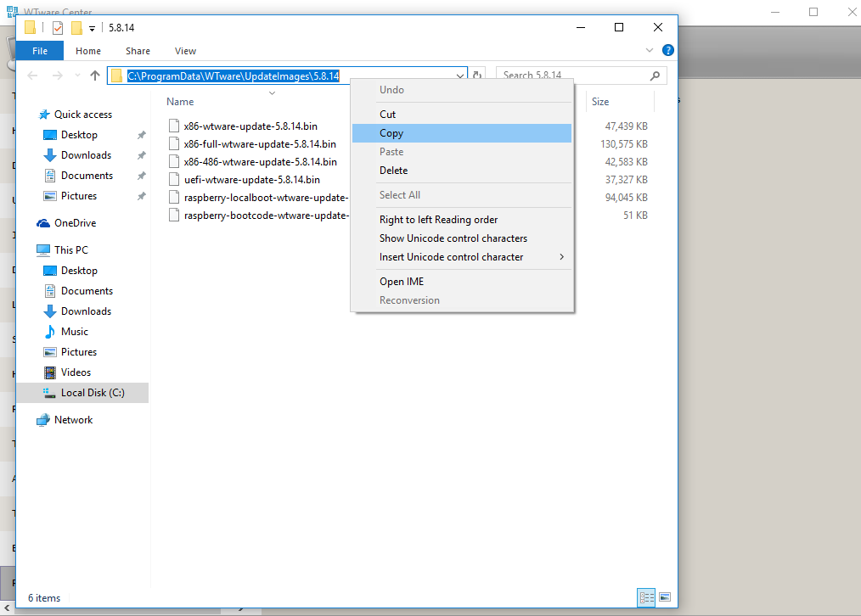Open the address bar history dropdown

[x=459, y=75]
